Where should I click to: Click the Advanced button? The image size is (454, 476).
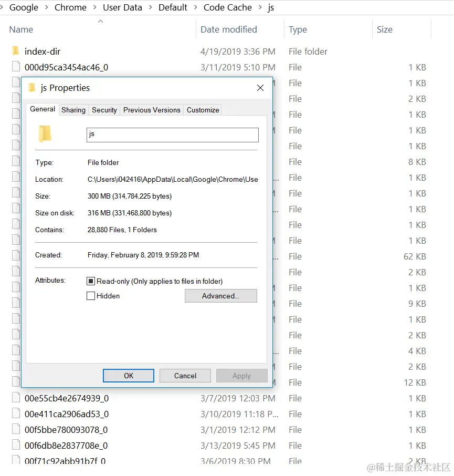click(x=220, y=296)
